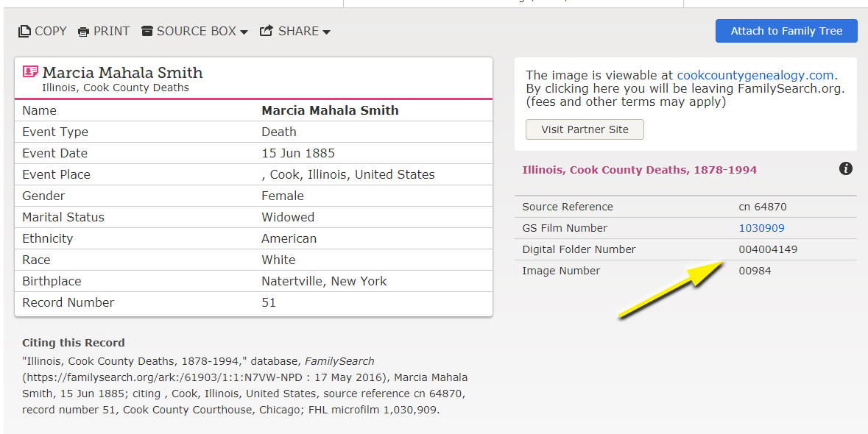Click the printer icon beside PRINT
The height and width of the screenshot is (434, 868).
[x=84, y=32]
